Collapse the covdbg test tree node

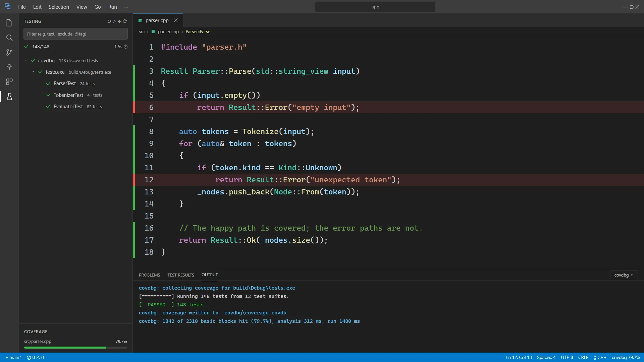coord(26,60)
